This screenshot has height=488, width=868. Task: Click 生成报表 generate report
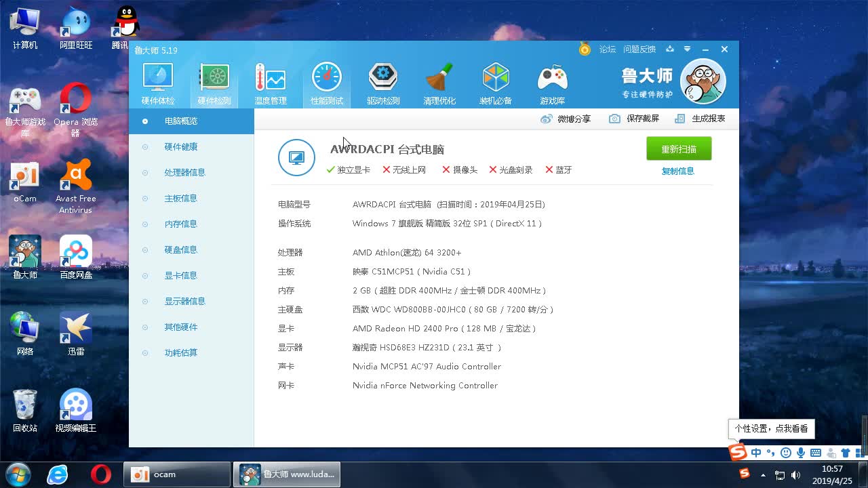(700, 119)
